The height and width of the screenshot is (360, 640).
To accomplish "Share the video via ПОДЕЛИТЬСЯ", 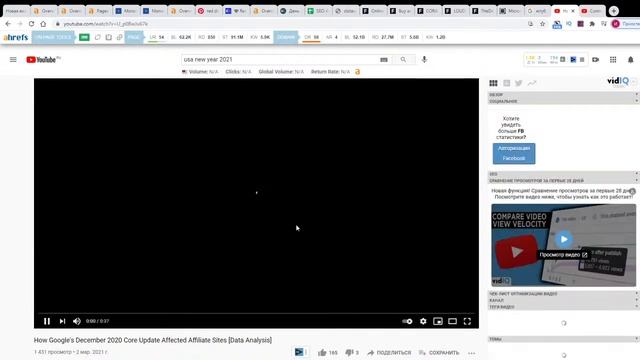I will coord(389,353).
